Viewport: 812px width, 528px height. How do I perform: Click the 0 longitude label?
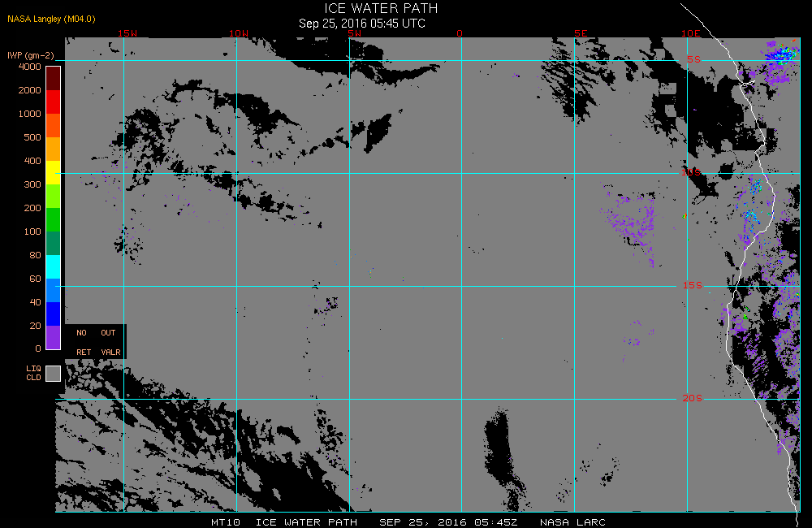(x=460, y=33)
